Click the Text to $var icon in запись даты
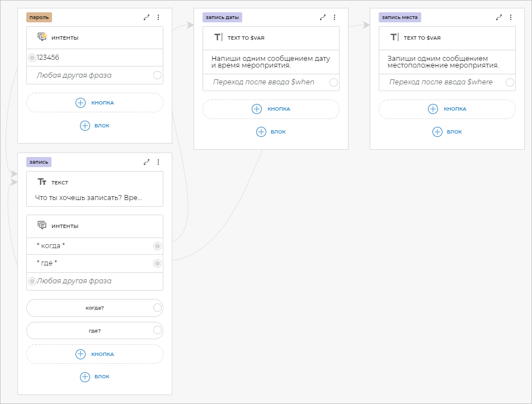The width and height of the screenshot is (532, 404). pyautogui.click(x=218, y=37)
